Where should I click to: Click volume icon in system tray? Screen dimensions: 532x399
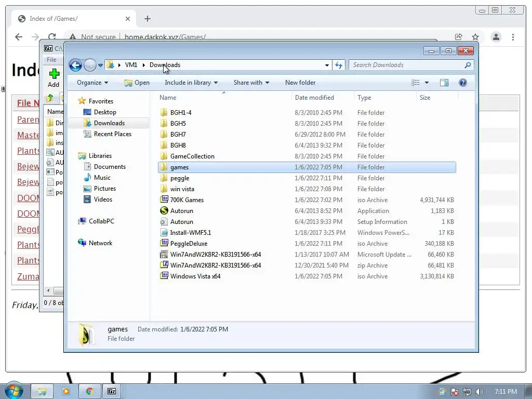(x=480, y=392)
